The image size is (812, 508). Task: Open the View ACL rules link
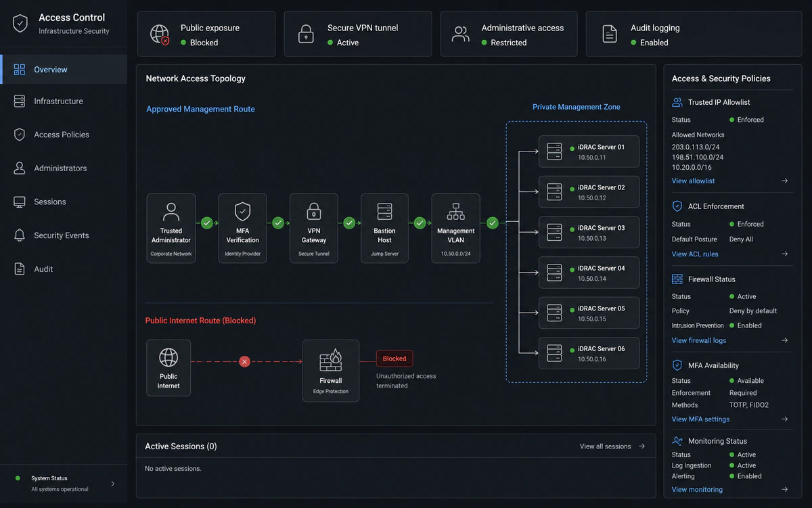point(695,254)
